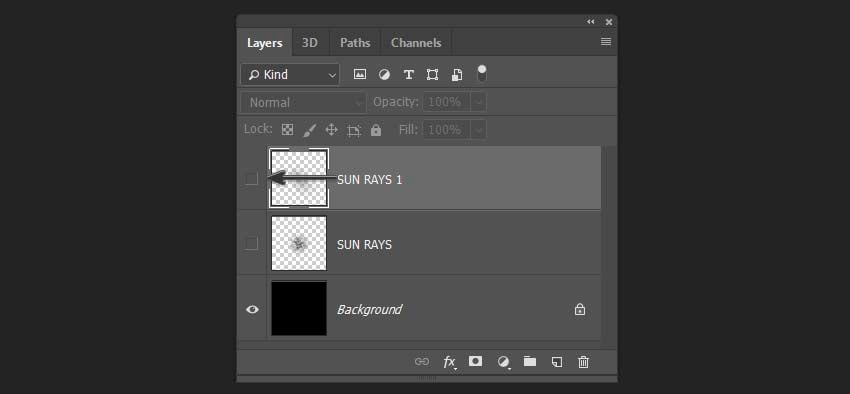Click the Background layer lock icon
Image resolution: width=850 pixels, height=394 pixels.
579,309
